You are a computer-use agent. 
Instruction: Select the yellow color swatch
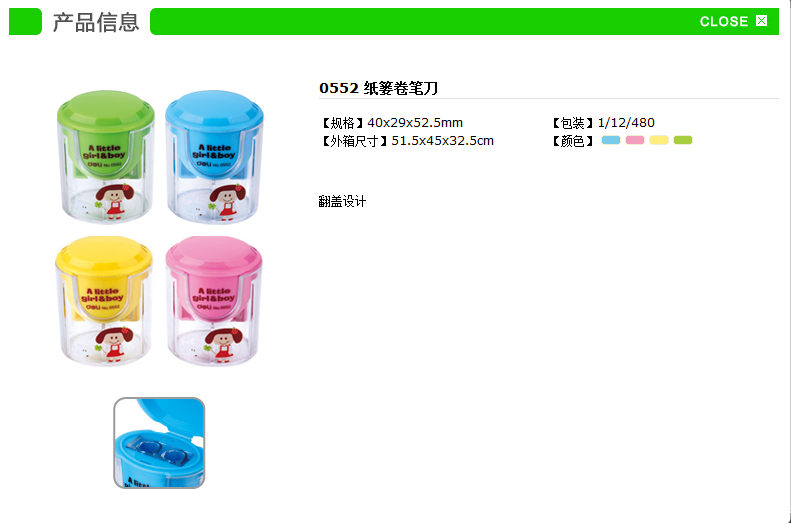pyautogui.click(x=659, y=140)
